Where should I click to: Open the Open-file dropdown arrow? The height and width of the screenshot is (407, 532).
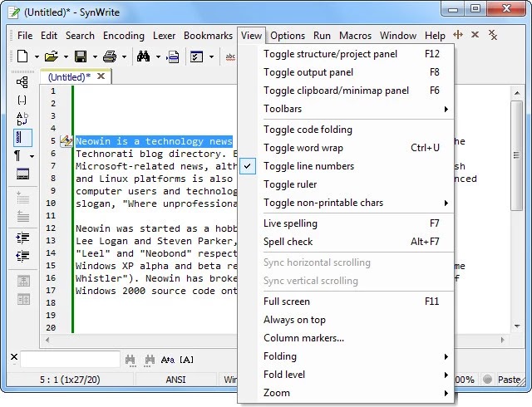(x=66, y=57)
